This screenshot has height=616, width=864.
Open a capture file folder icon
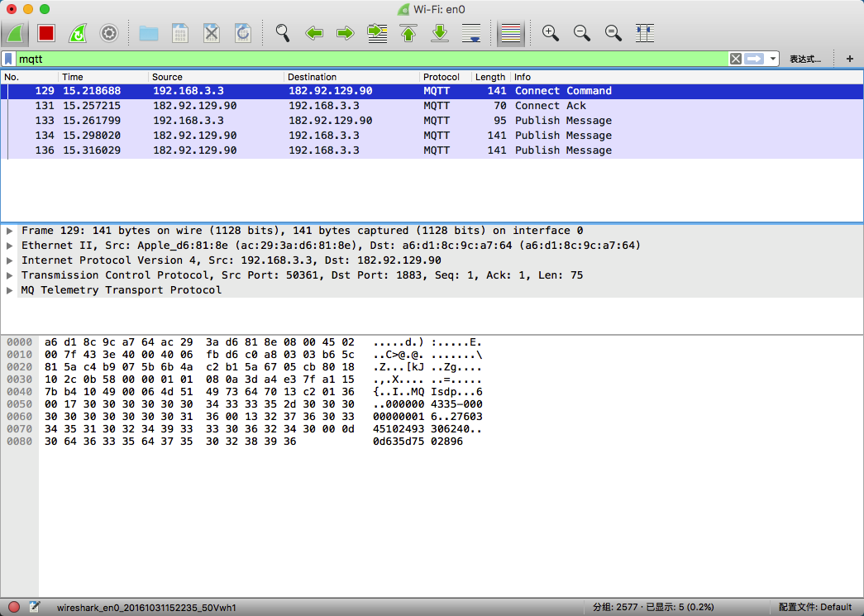pos(149,33)
